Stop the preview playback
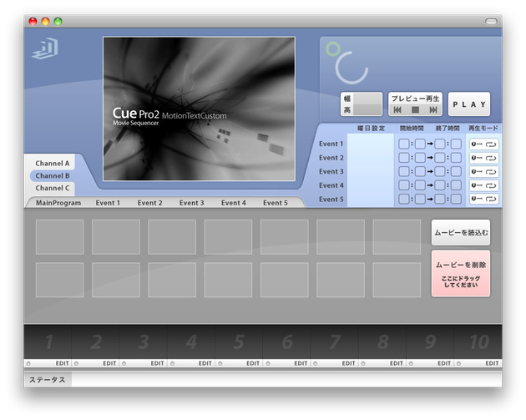The image size is (526, 420). point(415,109)
